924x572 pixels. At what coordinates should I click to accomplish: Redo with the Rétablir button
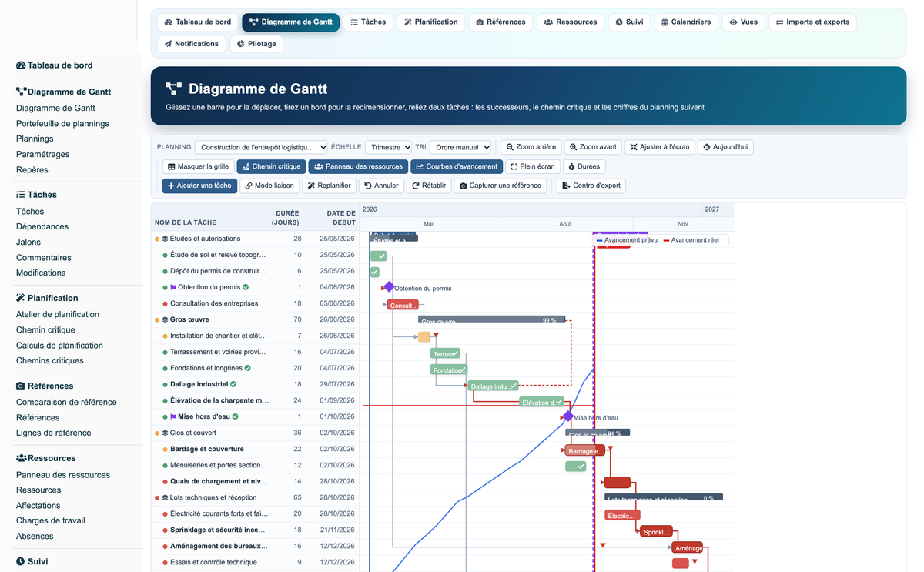429,186
